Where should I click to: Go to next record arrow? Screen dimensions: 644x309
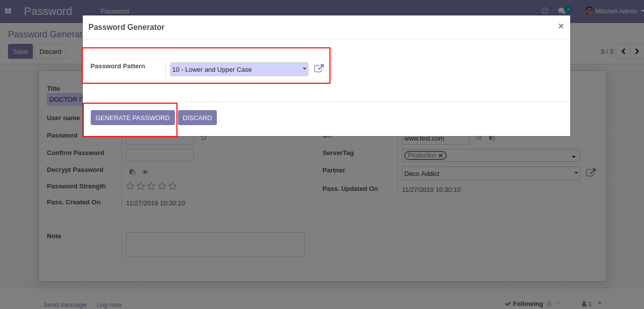[x=637, y=51]
